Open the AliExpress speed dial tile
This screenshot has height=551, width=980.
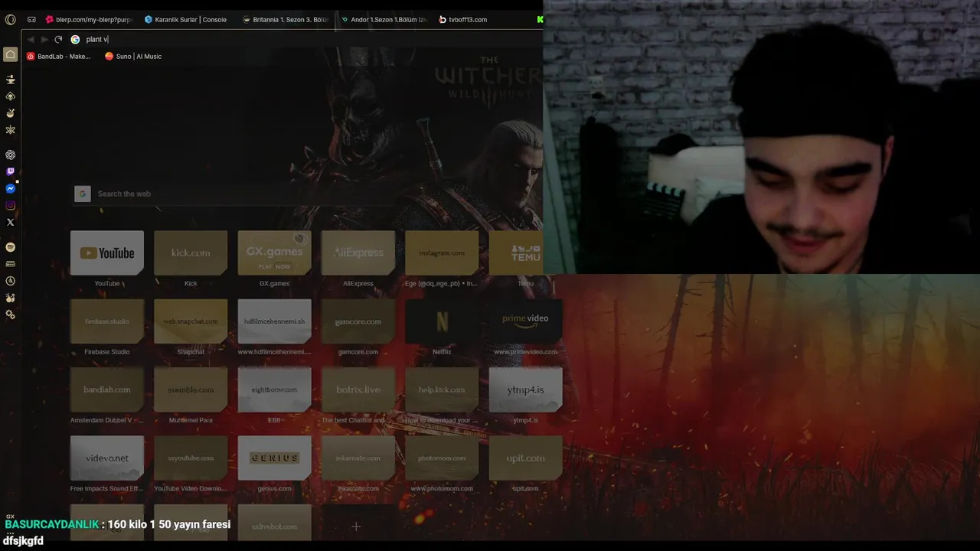tap(358, 253)
